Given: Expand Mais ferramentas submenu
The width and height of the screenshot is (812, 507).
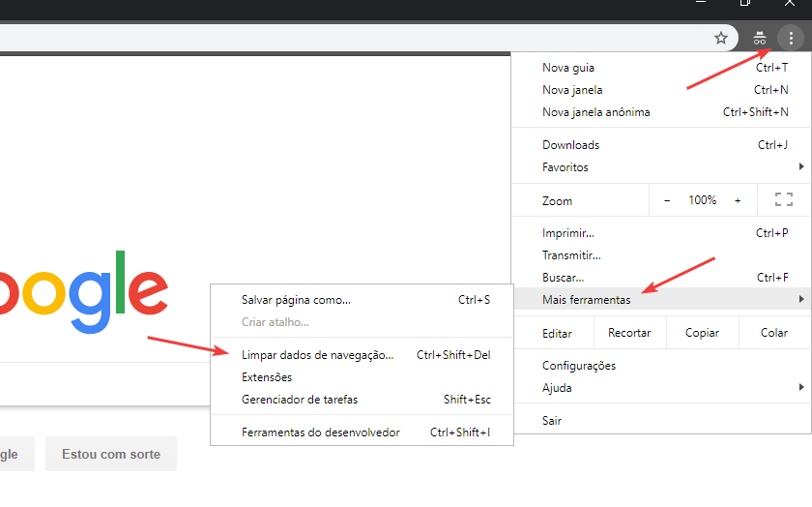Looking at the screenshot, I should tap(661, 299).
